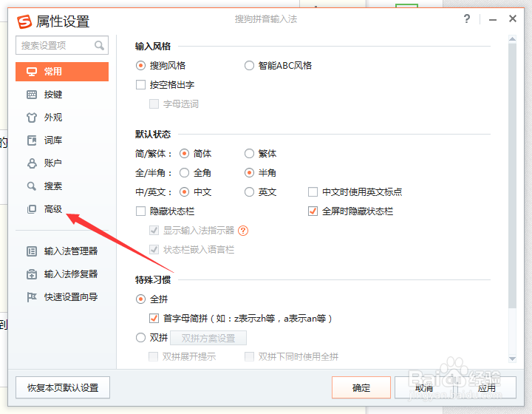This screenshot has width=532, height=414.
Task: Close the 属性设置 dialog
Action: tap(512, 18)
